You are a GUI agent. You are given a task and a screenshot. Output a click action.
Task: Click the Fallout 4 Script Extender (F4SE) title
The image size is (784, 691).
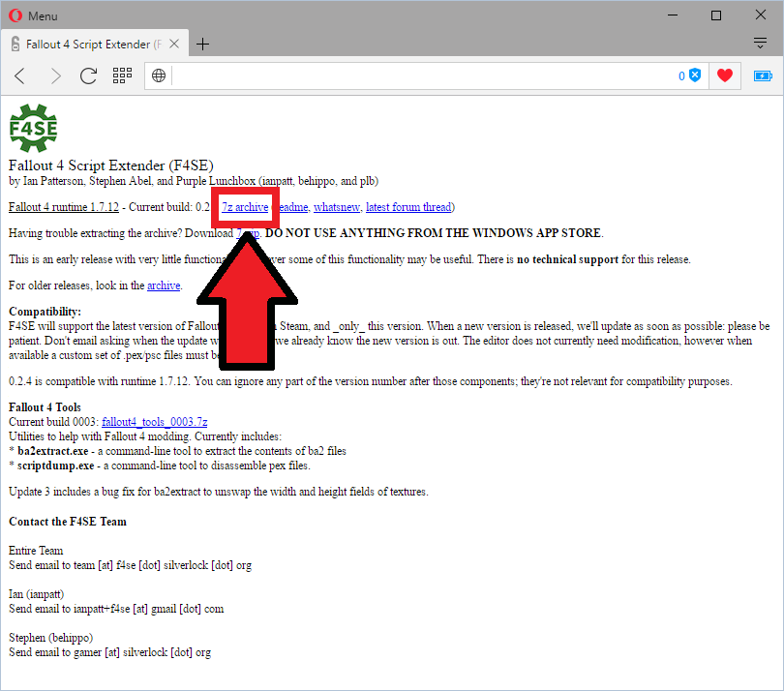coord(111,165)
